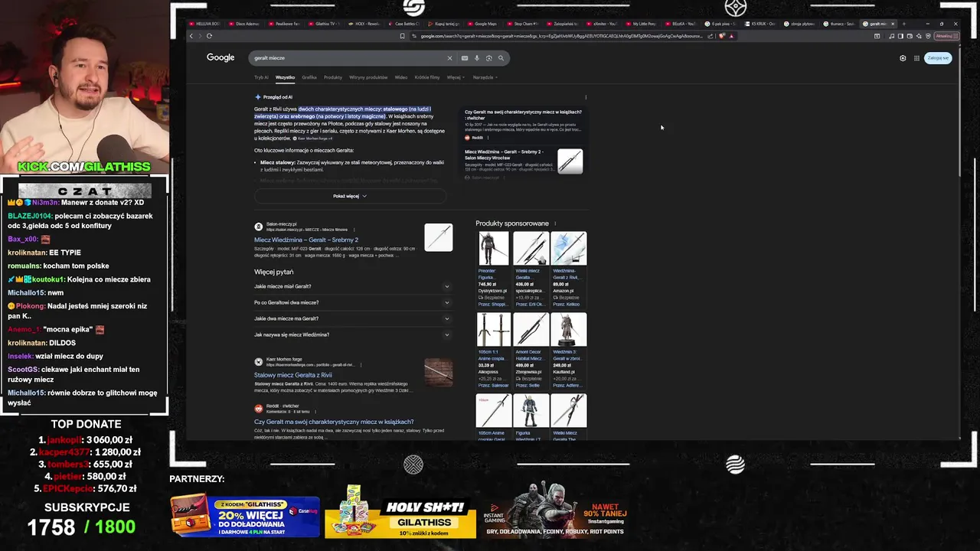980x551 pixels.
Task: Open the Reddit source card options menu
Action: coord(488,138)
